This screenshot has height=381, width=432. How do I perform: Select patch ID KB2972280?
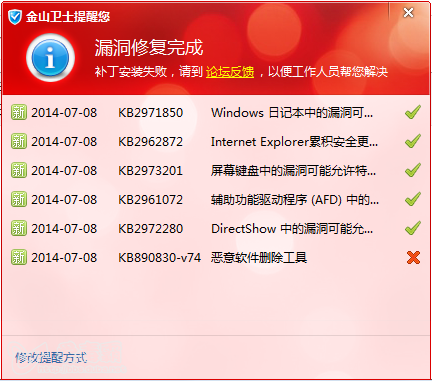(151, 229)
